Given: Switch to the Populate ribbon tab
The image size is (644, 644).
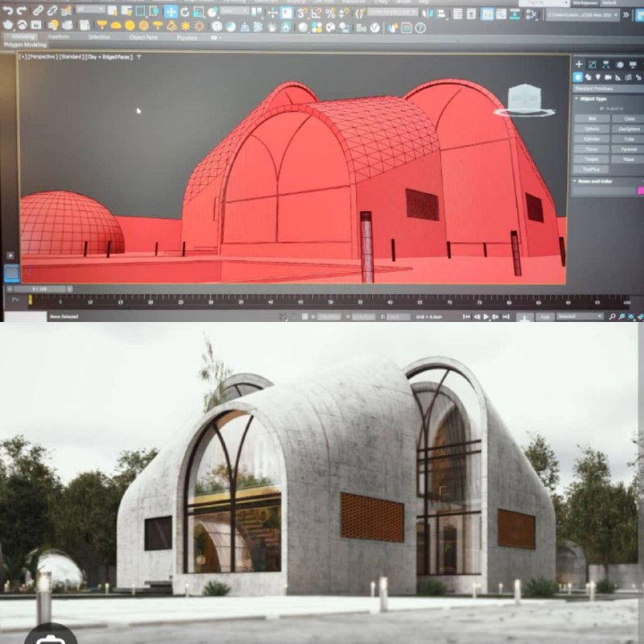Looking at the screenshot, I should click(x=187, y=38).
